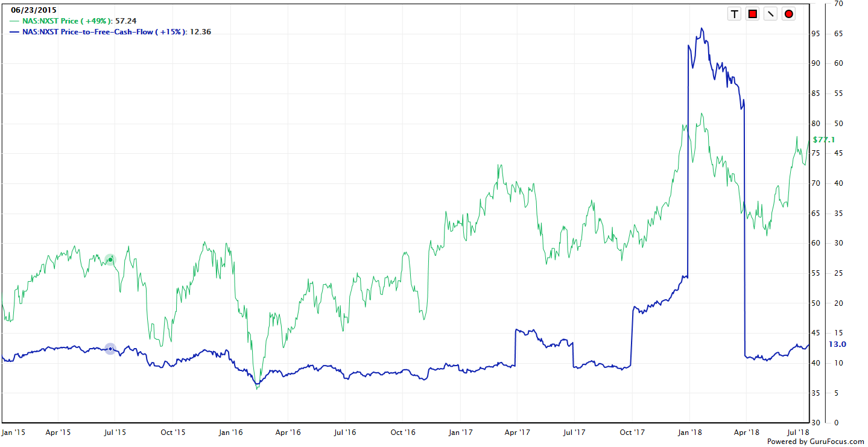Click the 95 price axis label
868x447 pixels.
click(x=816, y=34)
